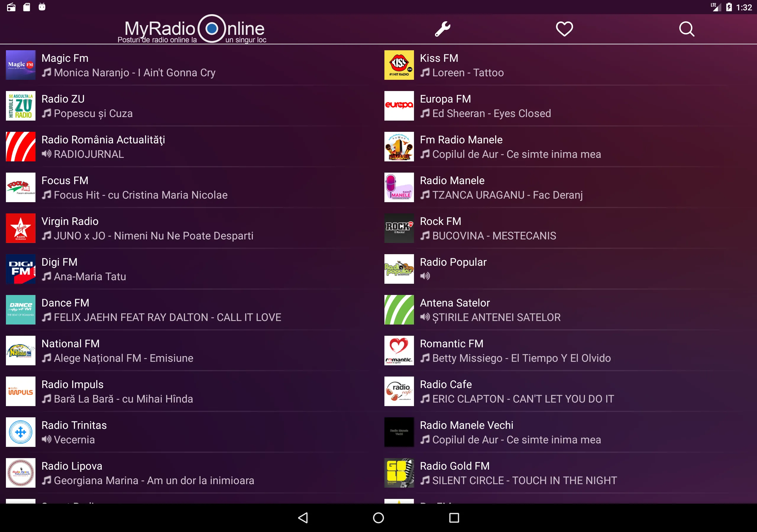This screenshot has width=757, height=532.
Task: Tap the Radio ZU logo thumbnail
Action: [x=21, y=106]
